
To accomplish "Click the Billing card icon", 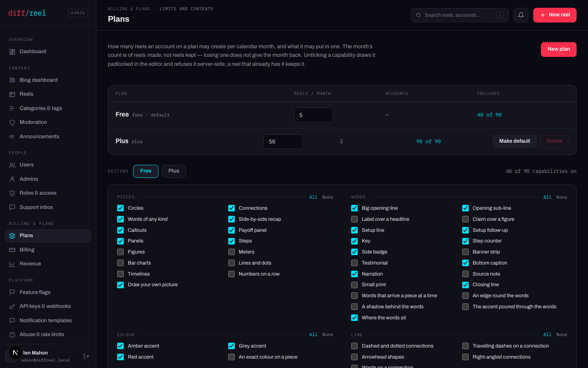I will click(12, 250).
